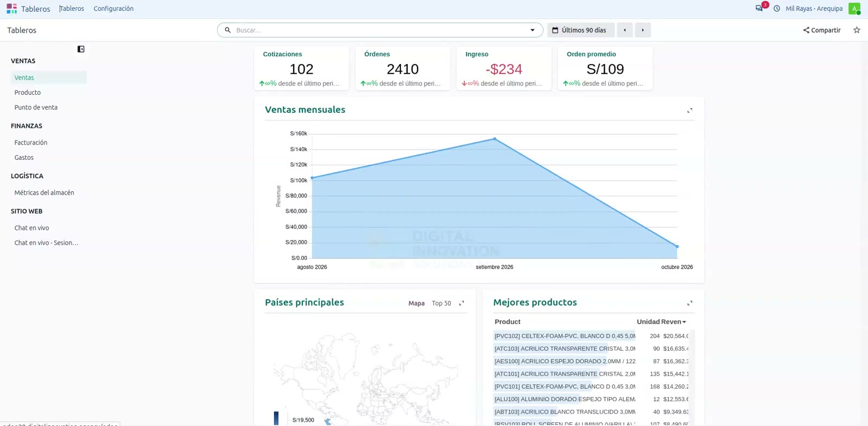Switch to Top 50 view

click(441, 304)
